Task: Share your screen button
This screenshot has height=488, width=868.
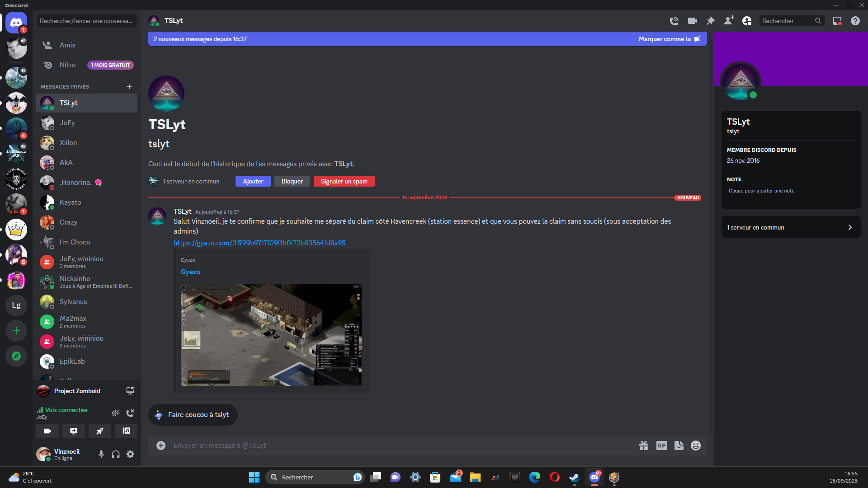Action: click(74, 431)
